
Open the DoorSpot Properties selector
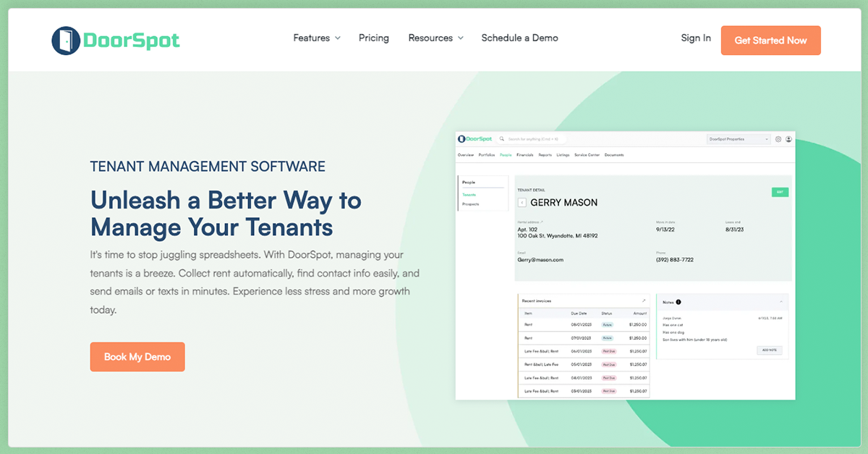738,139
